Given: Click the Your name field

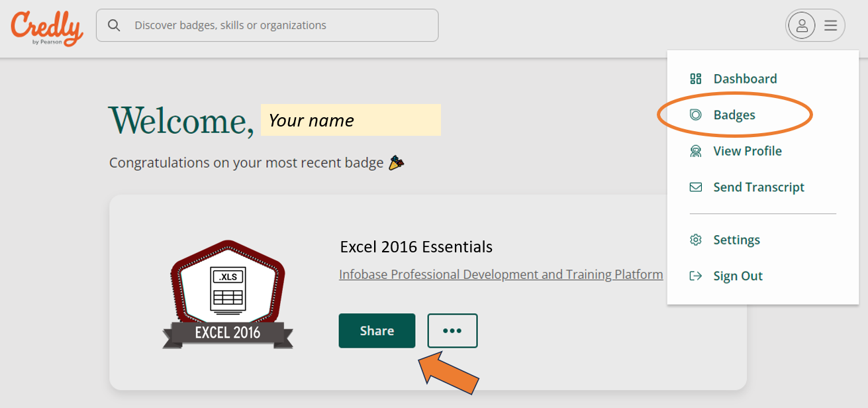Looking at the screenshot, I should click(x=351, y=120).
